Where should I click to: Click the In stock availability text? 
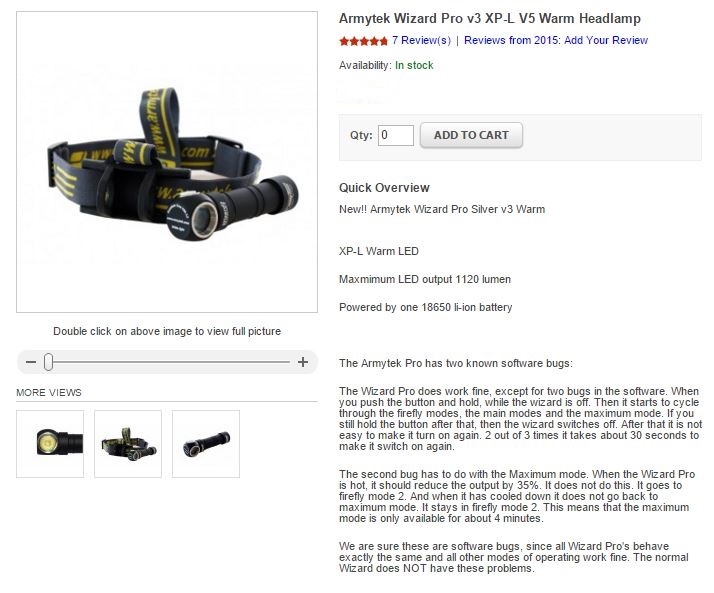pos(414,66)
